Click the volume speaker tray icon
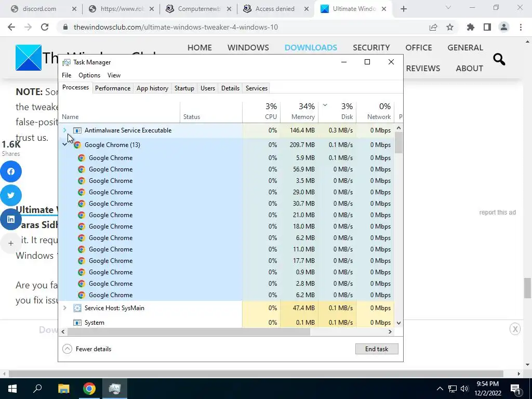 [x=465, y=389]
